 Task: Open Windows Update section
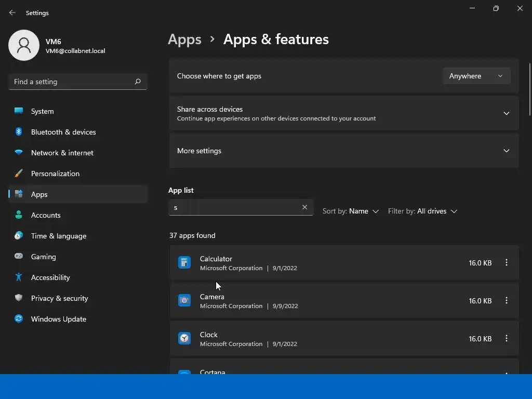coord(58,319)
